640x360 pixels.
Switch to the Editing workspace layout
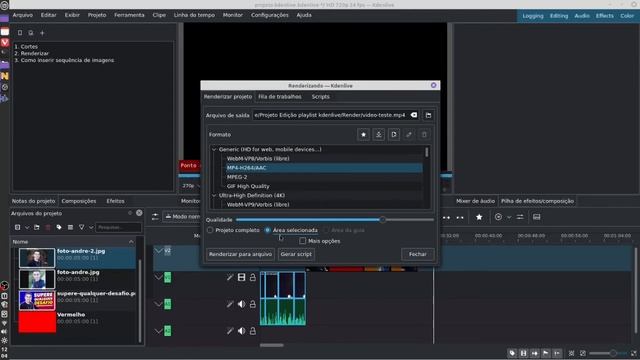pyautogui.click(x=559, y=16)
